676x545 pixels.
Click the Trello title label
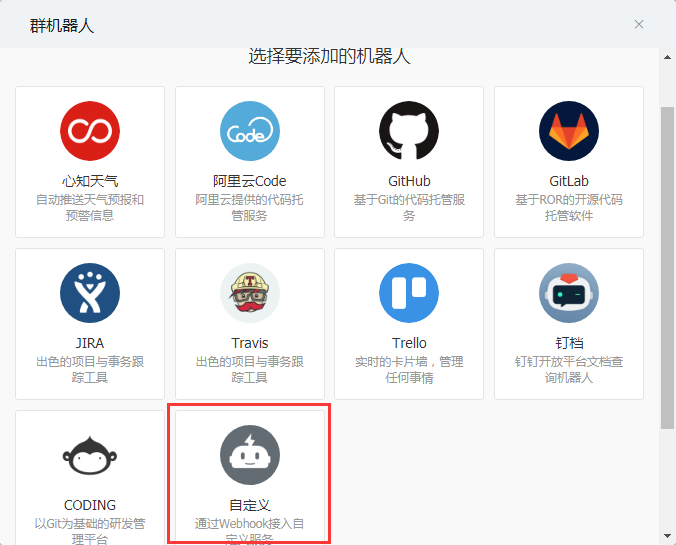click(409, 343)
